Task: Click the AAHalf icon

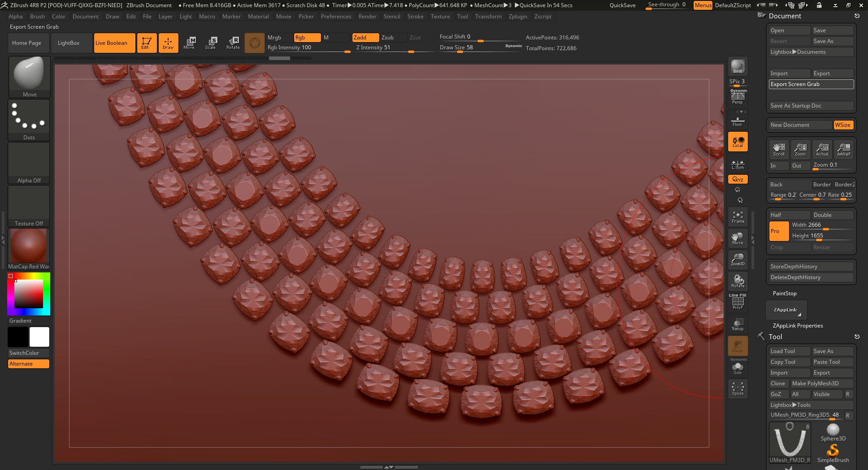Action: coord(844,149)
